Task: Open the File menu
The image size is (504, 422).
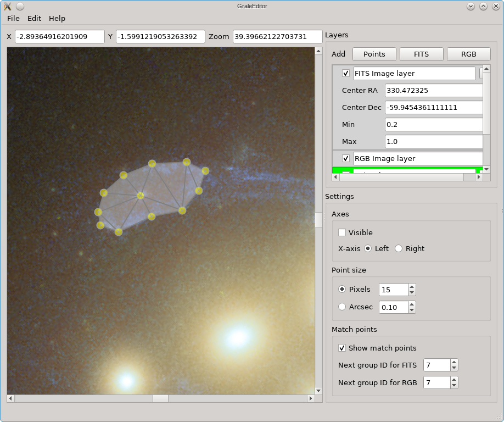Action: point(13,18)
